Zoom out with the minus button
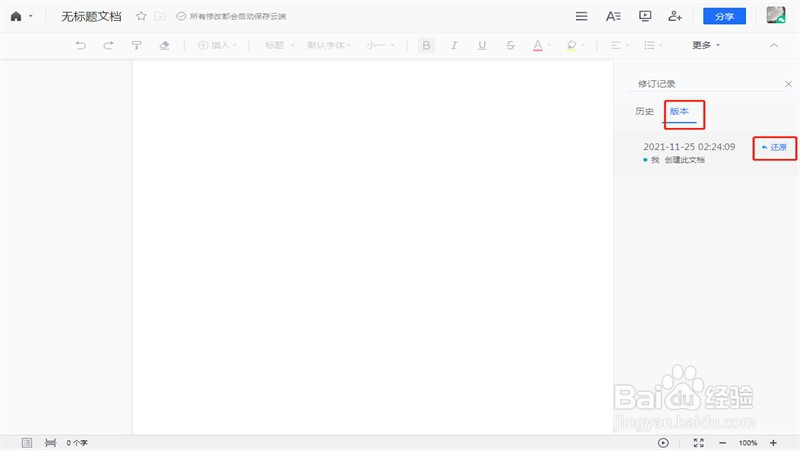 click(722, 443)
